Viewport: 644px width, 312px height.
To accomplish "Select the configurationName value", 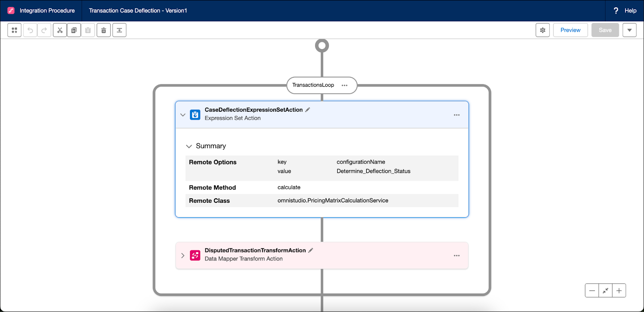I will click(361, 162).
